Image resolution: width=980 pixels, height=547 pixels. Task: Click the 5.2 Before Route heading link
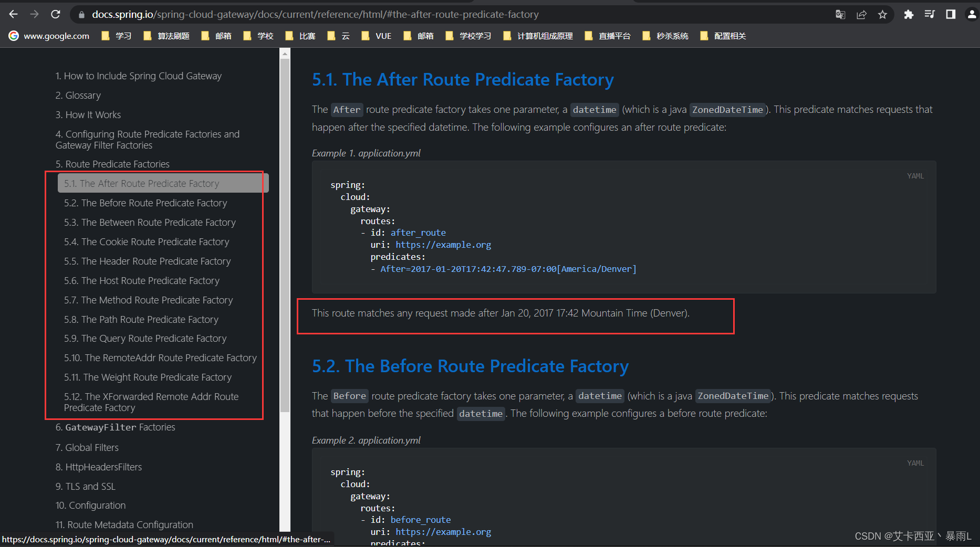(x=471, y=366)
